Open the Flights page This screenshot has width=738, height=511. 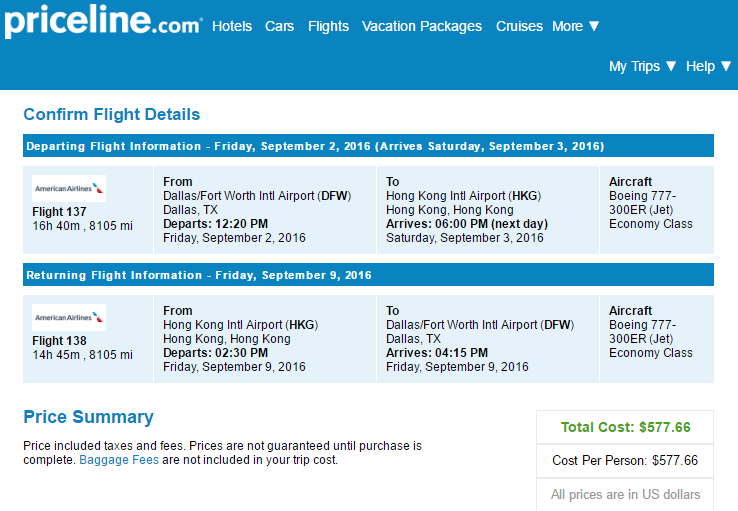pos(329,26)
